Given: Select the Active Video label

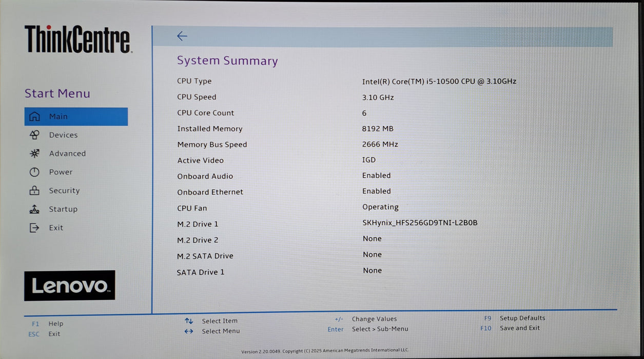Looking at the screenshot, I should click(x=201, y=161).
